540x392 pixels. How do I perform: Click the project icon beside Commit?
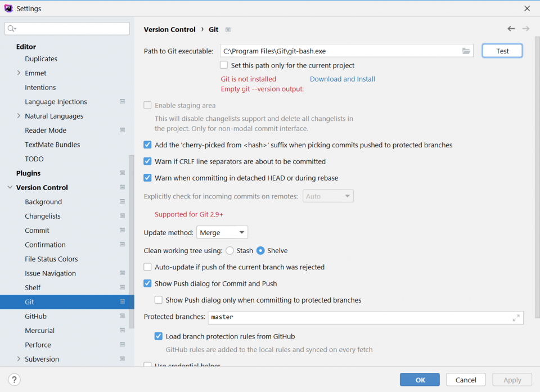[122, 230]
